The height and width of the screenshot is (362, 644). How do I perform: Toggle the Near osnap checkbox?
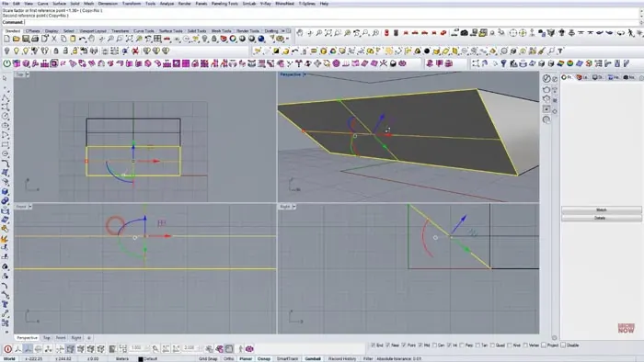tap(388, 345)
